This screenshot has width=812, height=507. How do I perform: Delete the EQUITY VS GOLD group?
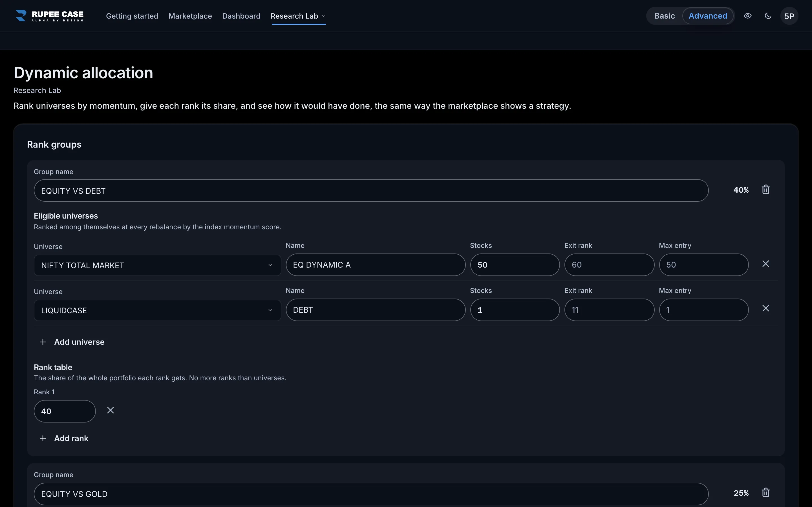tap(765, 493)
